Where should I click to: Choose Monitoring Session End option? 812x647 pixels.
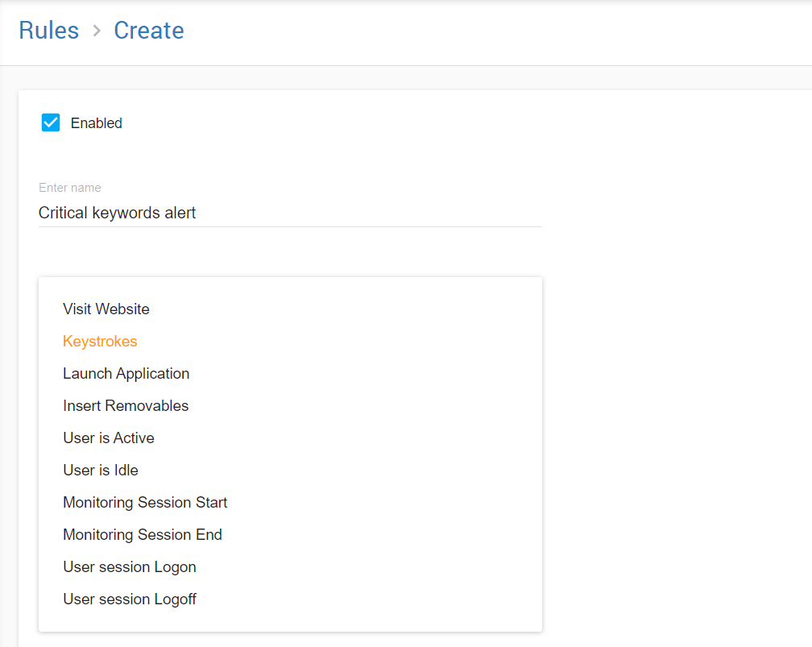point(143,535)
